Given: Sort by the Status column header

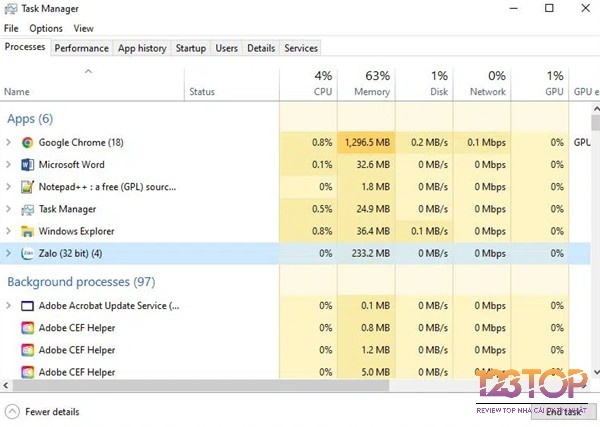Looking at the screenshot, I should tap(232, 84).
